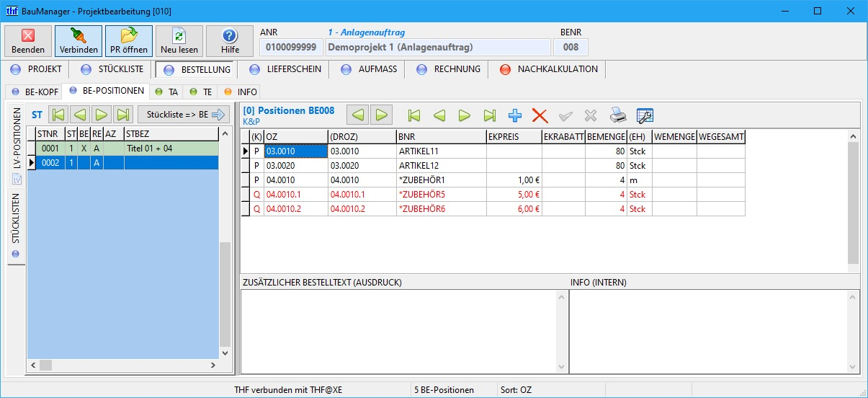Switch to next order via BE008 right arrow
868x398 pixels.
coord(381,115)
